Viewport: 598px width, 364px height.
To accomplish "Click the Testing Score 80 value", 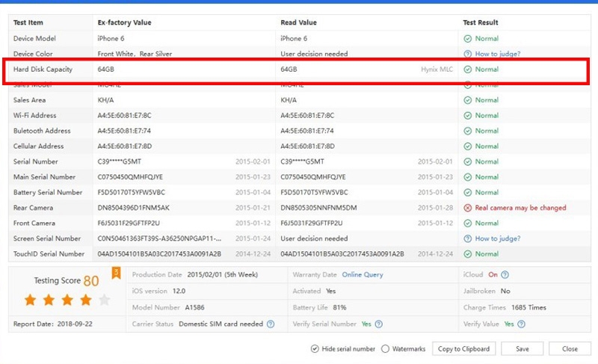I will tap(91, 281).
